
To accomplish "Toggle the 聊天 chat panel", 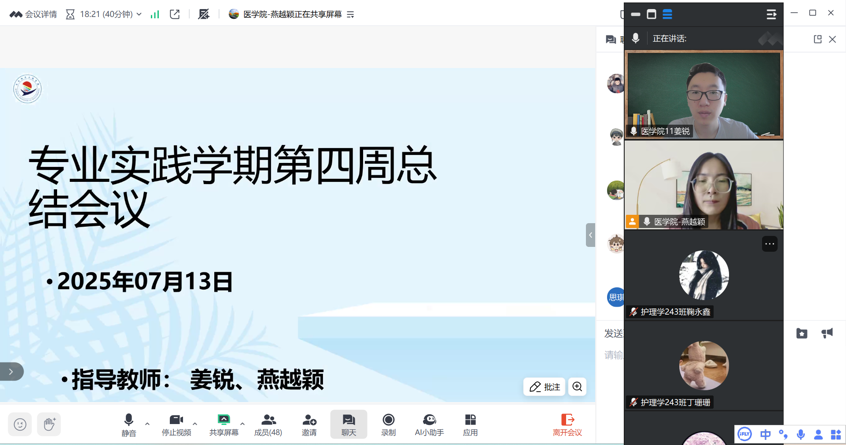I will [348, 424].
